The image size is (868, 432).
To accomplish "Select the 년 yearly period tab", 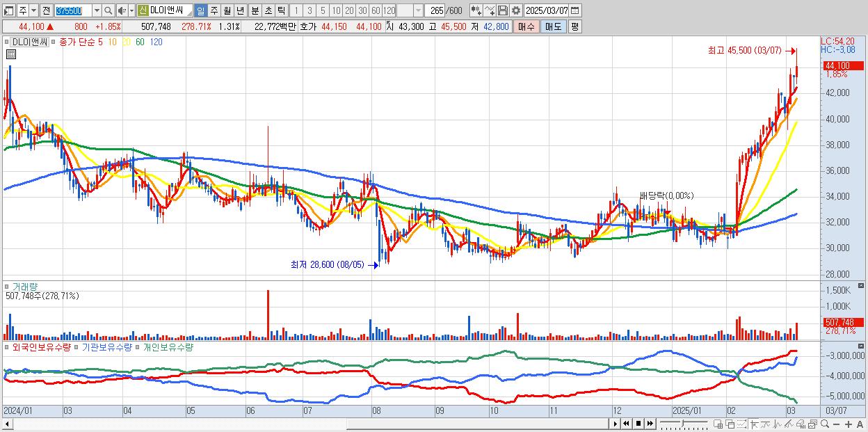I will (240, 10).
